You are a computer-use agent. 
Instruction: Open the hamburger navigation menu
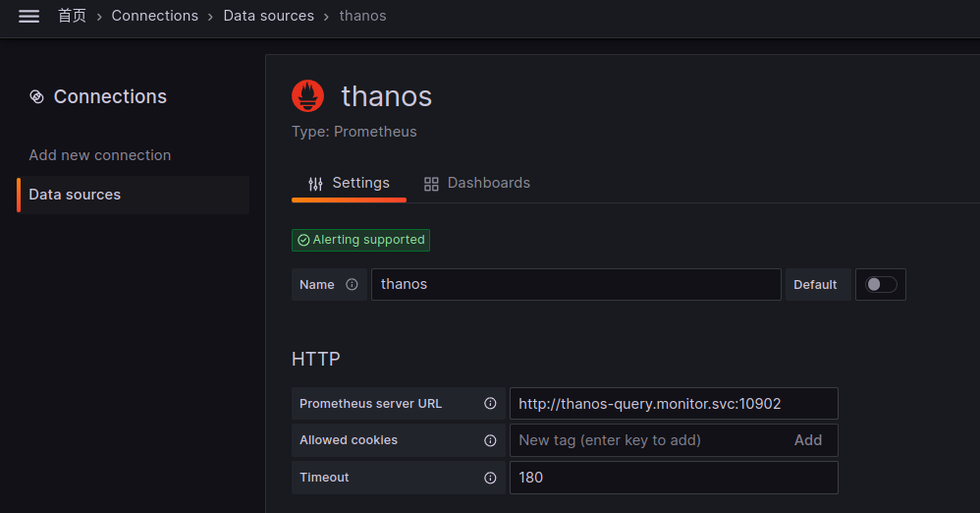[28, 16]
